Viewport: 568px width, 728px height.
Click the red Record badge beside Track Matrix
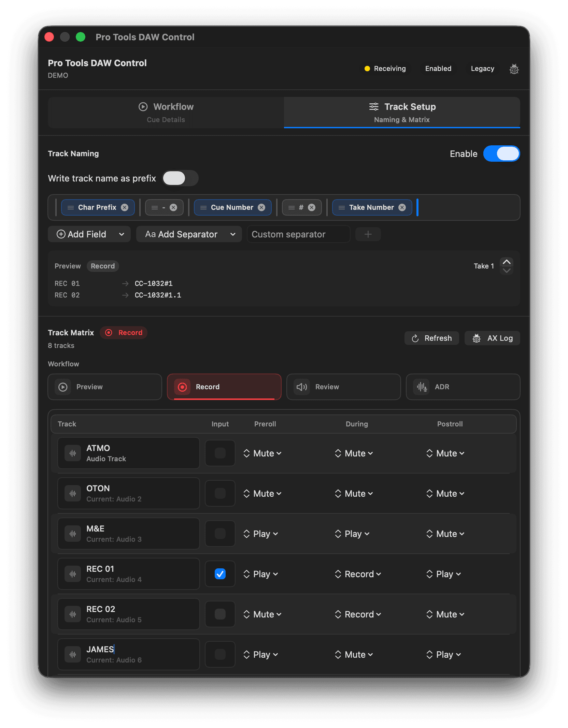coord(124,333)
